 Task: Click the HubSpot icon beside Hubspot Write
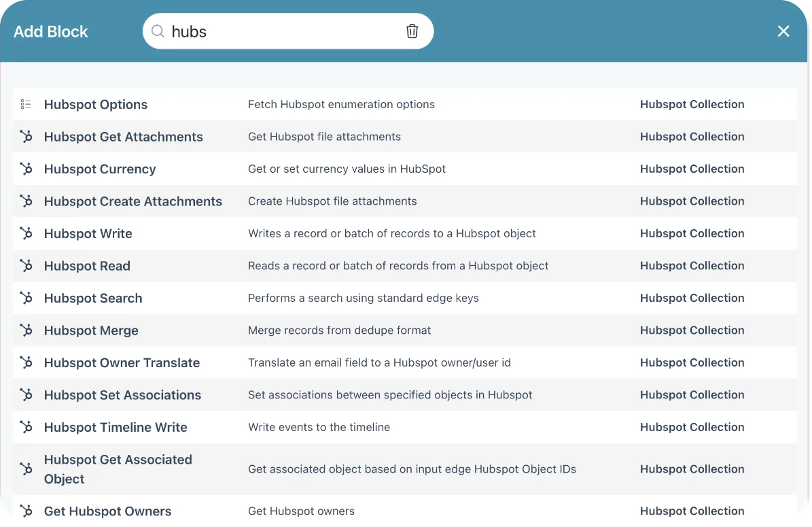26,233
